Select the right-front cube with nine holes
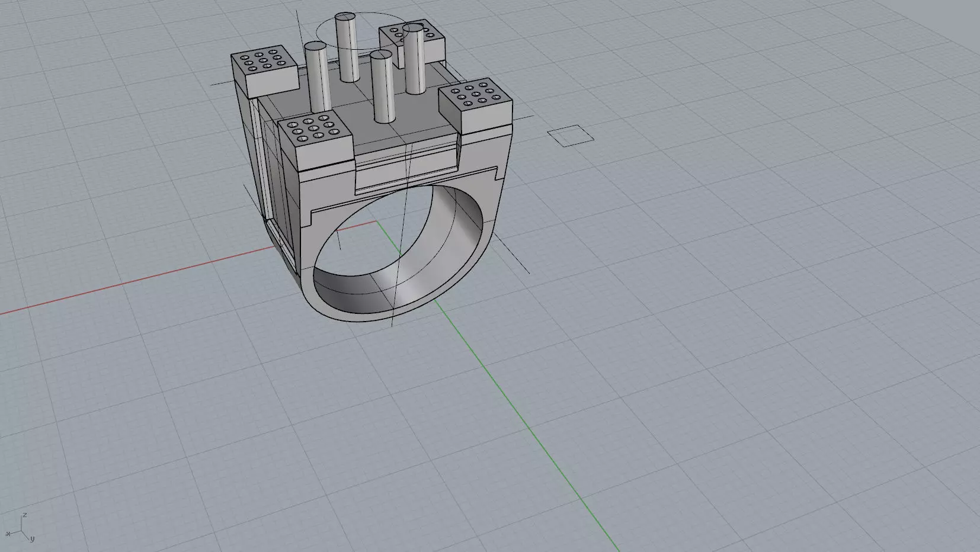Screen dimensions: 980x552 click(477, 105)
